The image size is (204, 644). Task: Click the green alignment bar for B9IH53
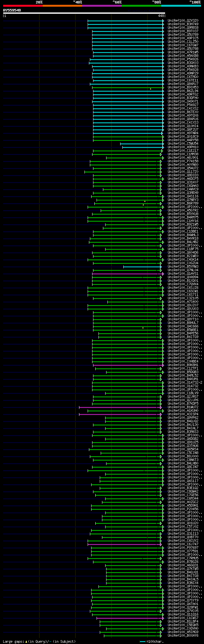tap(127, 88)
